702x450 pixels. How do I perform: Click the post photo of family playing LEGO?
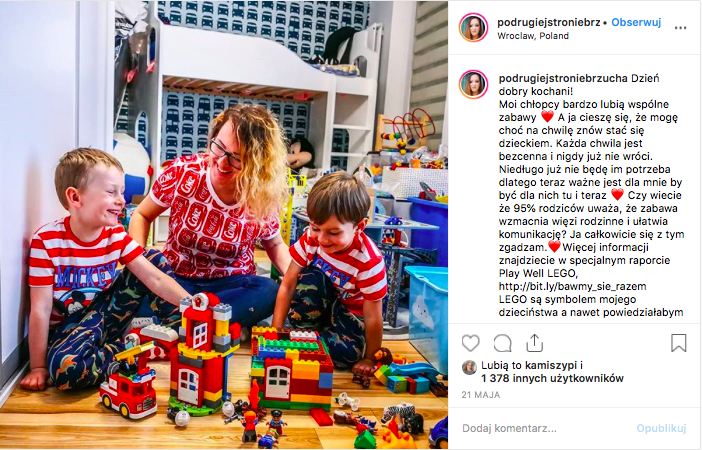coord(224,225)
